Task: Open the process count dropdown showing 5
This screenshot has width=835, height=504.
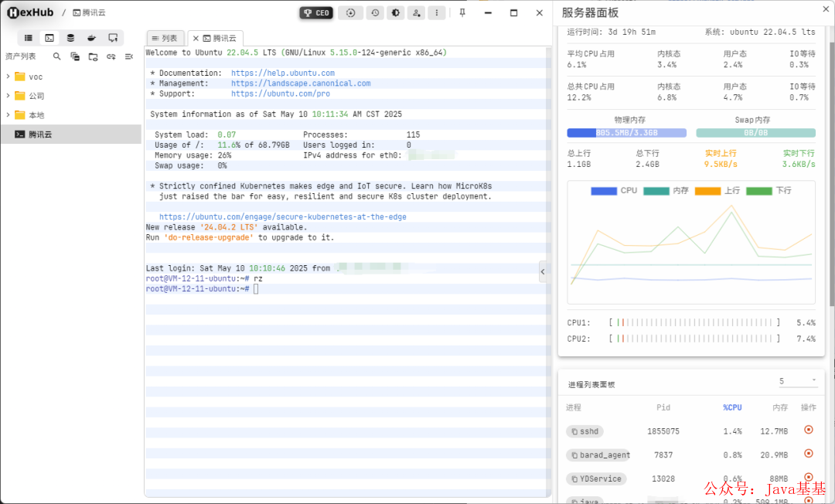Action: pos(797,381)
